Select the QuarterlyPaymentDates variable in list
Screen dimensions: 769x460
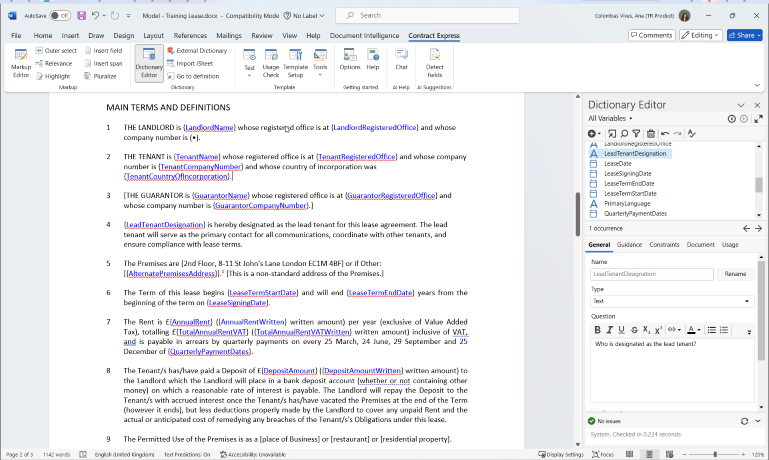click(x=636, y=214)
